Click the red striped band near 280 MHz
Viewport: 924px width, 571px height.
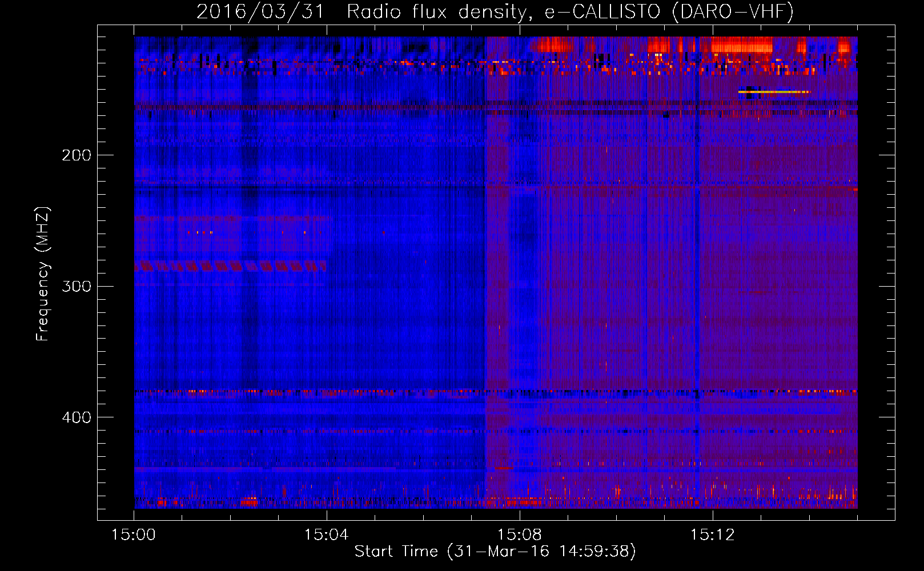[x=230, y=266]
